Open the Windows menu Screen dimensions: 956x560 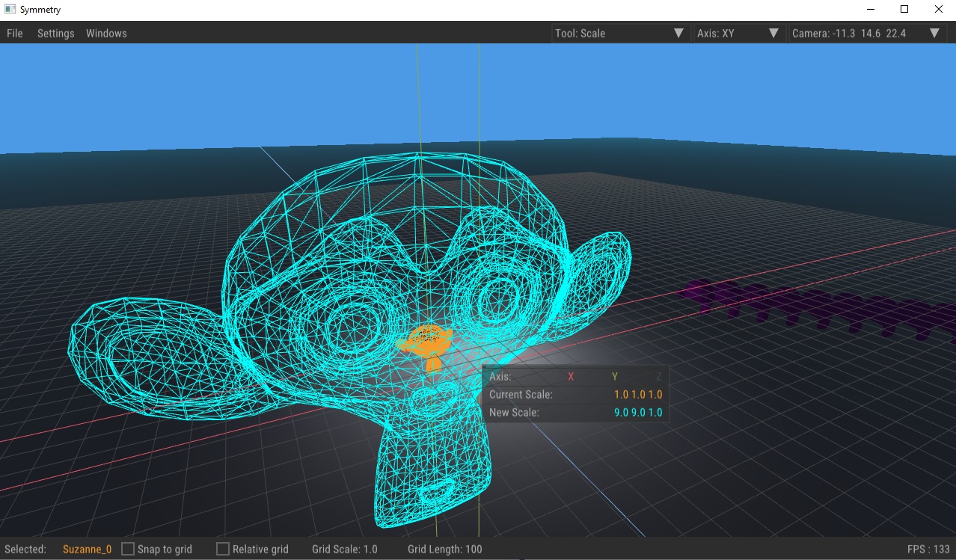pyautogui.click(x=106, y=33)
